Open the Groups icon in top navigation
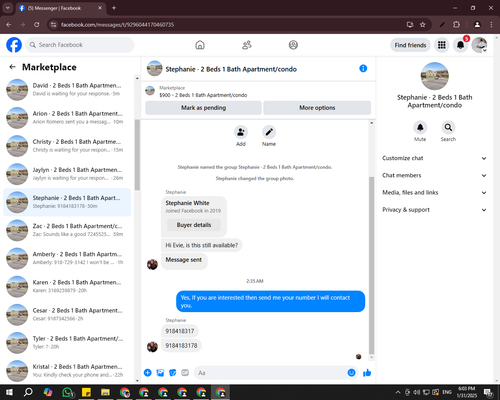The height and width of the screenshot is (400, 500). 293,45
